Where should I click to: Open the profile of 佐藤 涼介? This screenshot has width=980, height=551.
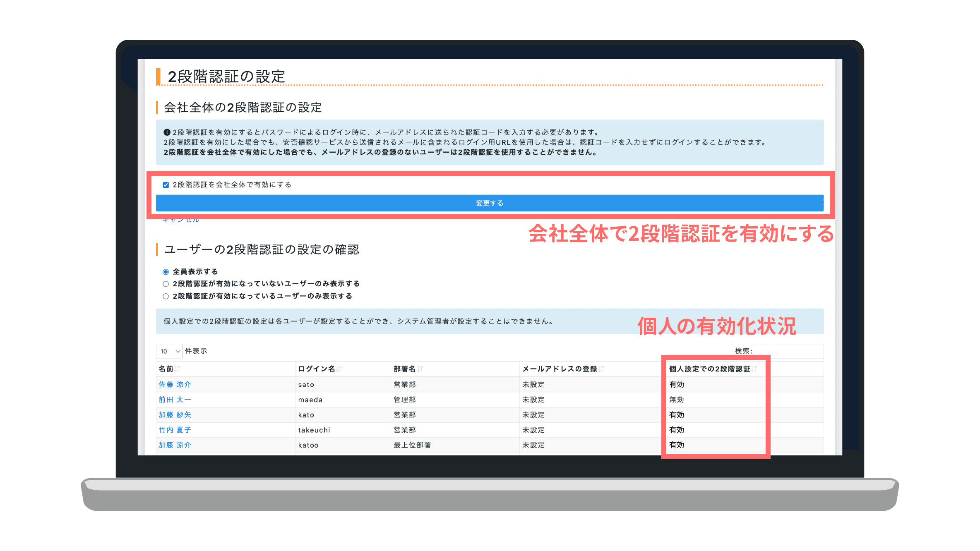[x=174, y=384]
